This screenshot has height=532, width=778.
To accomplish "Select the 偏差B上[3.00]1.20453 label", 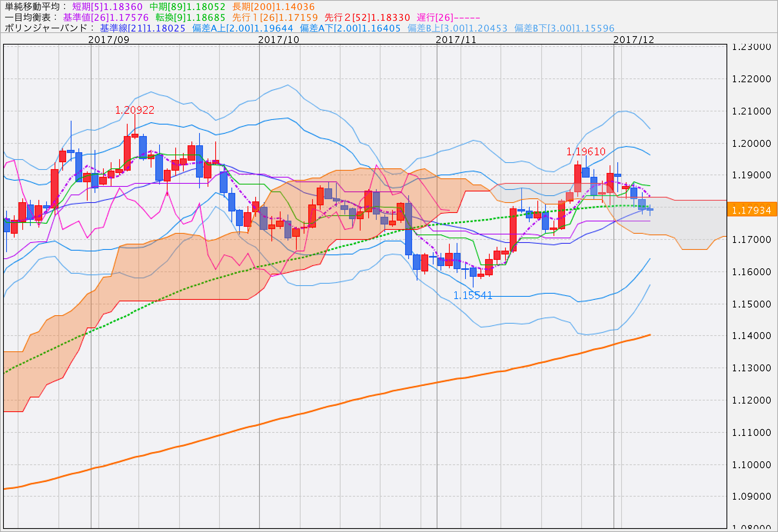I will (457, 28).
